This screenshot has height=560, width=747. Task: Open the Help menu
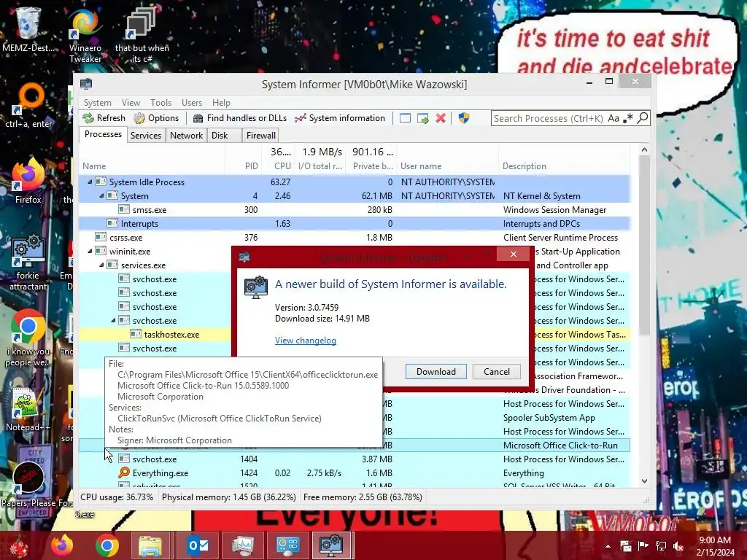click(221, 102)
